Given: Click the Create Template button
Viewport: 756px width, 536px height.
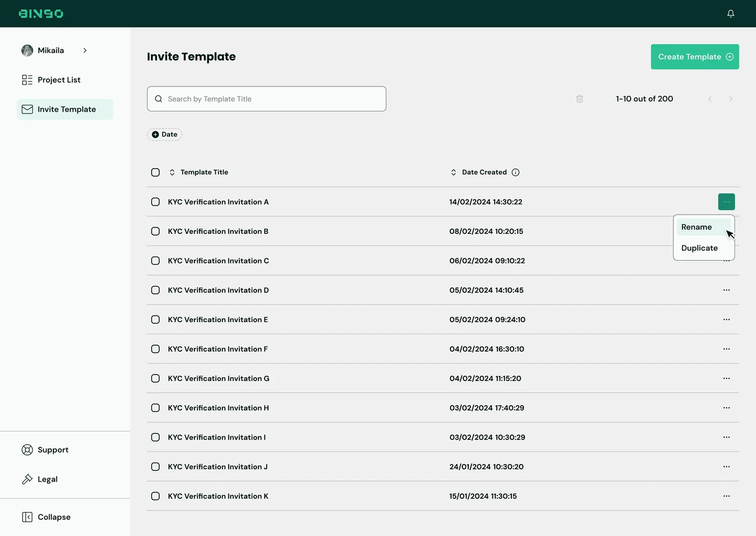Looking at the screenshot, I should click(695, 57).
